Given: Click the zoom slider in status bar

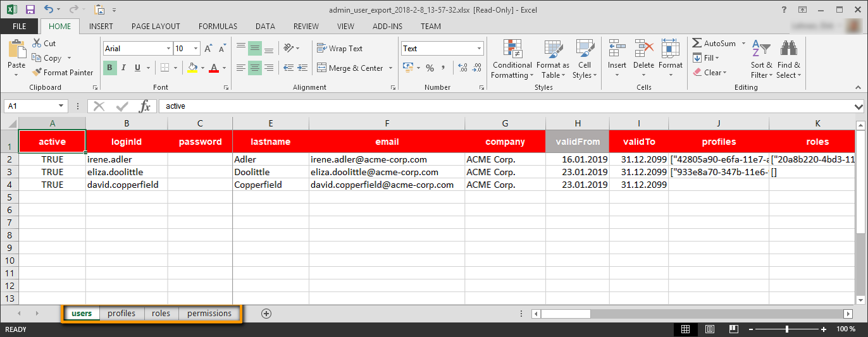Looking at the screenshot, I should [x=786, y=329].
